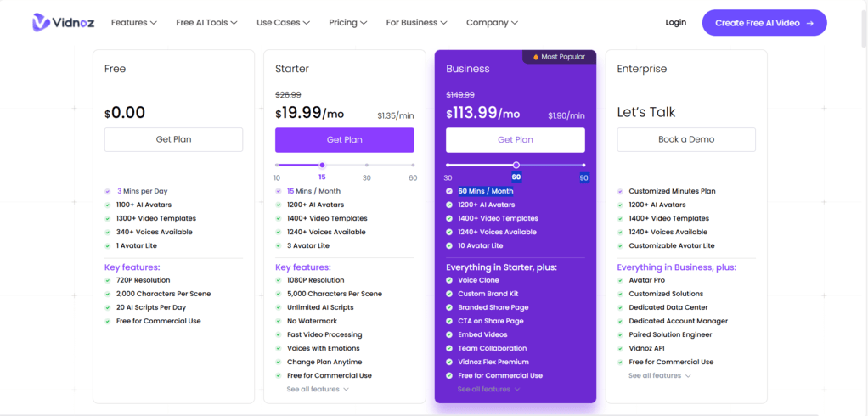Click checkmark beside Dedicated Data Center
The width and height of the screenshot is (868, 416).
point(621,307)
